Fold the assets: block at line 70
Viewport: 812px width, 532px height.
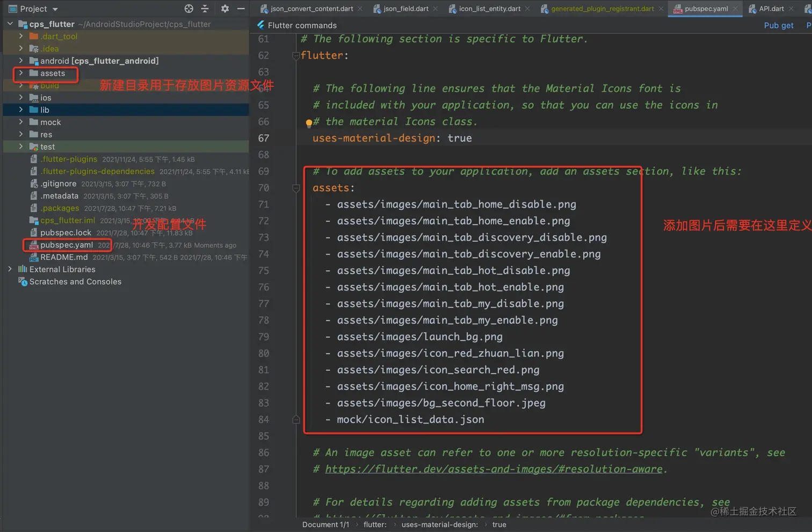click(296, 188)
